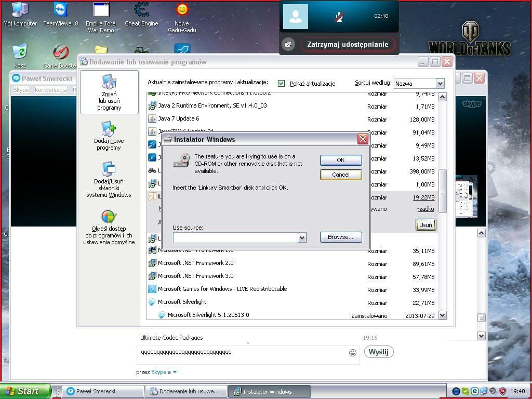Close the Instalator Windows dialog

[x=363, y=139]
